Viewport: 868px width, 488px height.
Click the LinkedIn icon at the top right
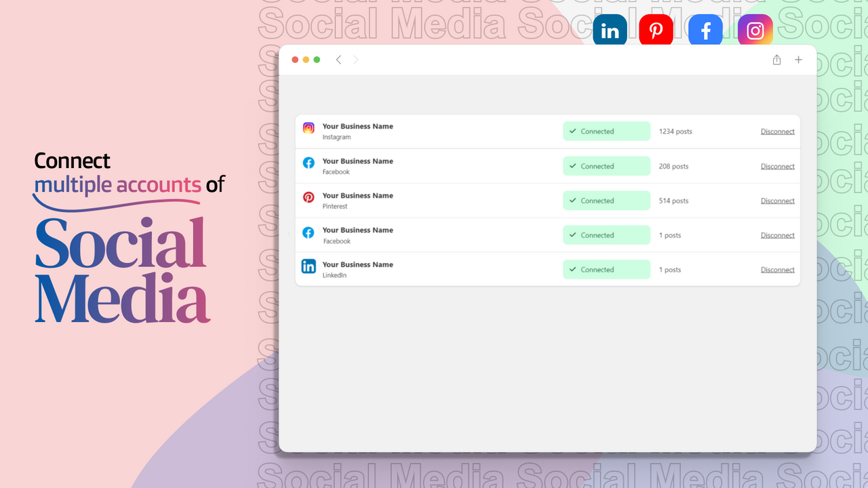point(609,29)
